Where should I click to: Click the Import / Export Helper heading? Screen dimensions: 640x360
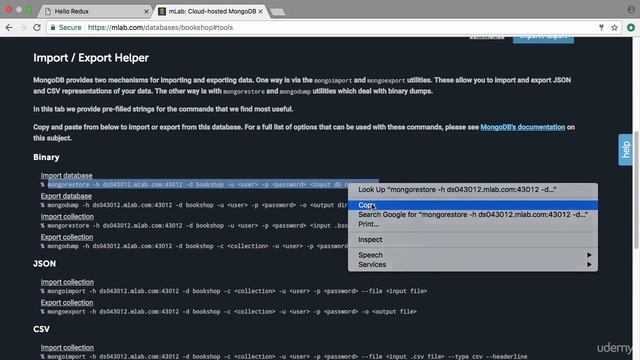91,58
